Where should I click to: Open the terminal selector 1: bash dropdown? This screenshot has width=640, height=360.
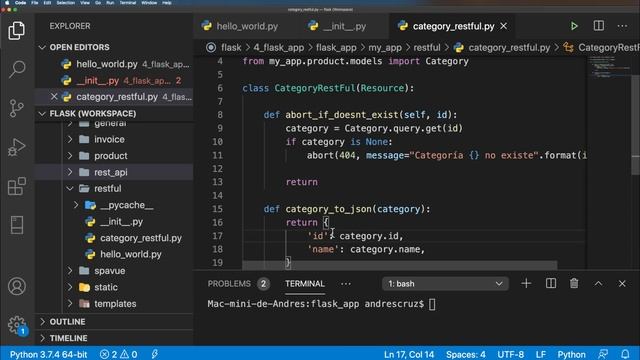pyautogui.click(x=445, y=284)
